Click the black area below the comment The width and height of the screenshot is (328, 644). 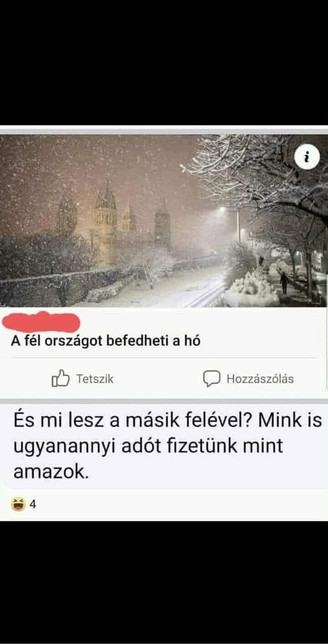[164, 582]
